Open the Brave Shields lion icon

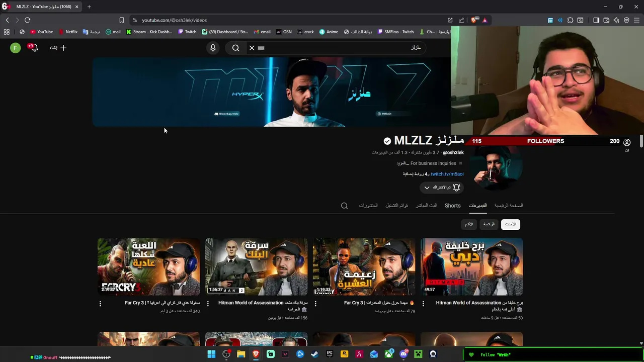[x=474, y=20]
